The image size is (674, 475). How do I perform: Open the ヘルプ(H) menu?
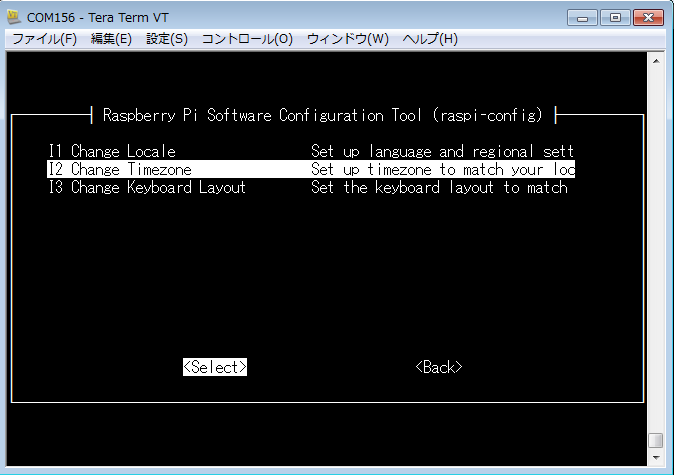[430, 39]
